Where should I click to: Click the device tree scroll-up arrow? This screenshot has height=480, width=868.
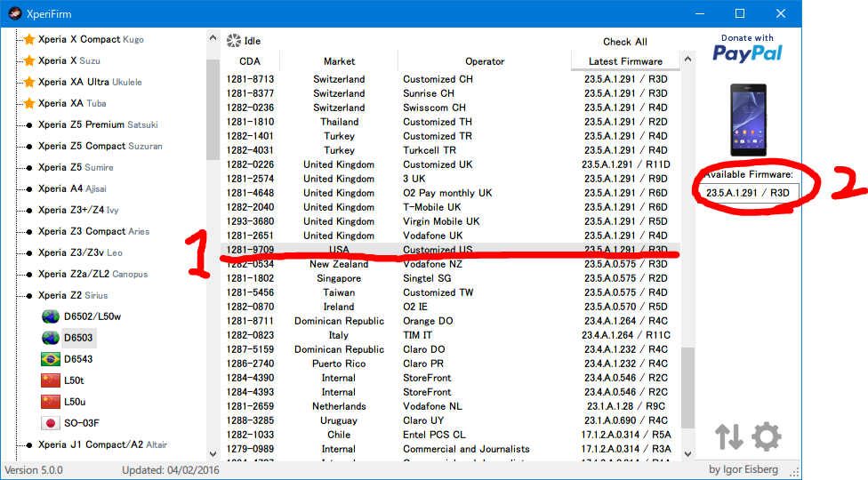(x=213, y=38)
